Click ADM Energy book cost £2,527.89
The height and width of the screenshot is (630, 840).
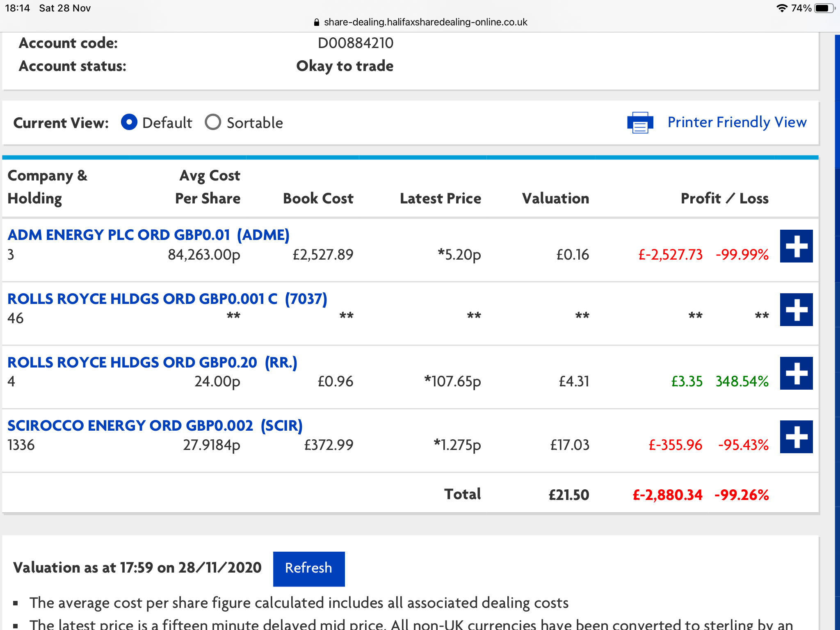tap(323, 255)
